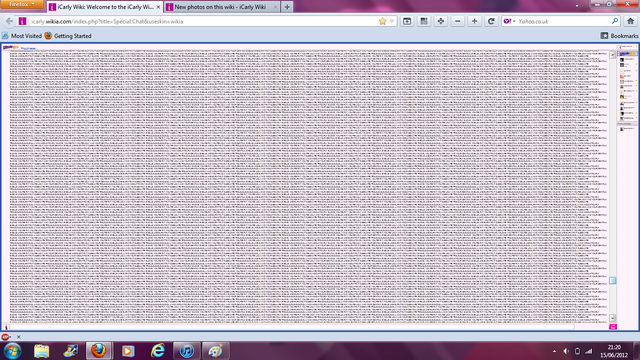Image resolution: width=640 pixels, height=360 pixels.
Task: Open Windows Explorer from taskbar
Action: click(x=41, y=351)
